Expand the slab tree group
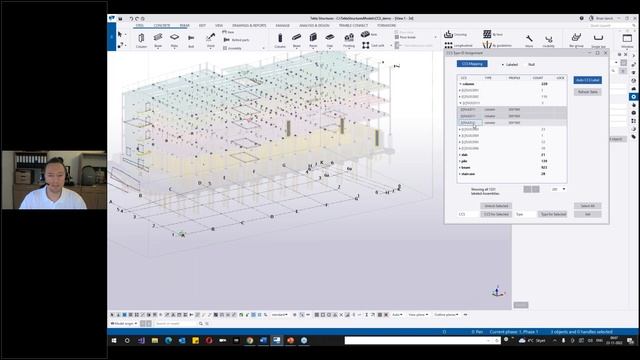The image size is (640, 360). pyautogui.click(x=460, y=155)
